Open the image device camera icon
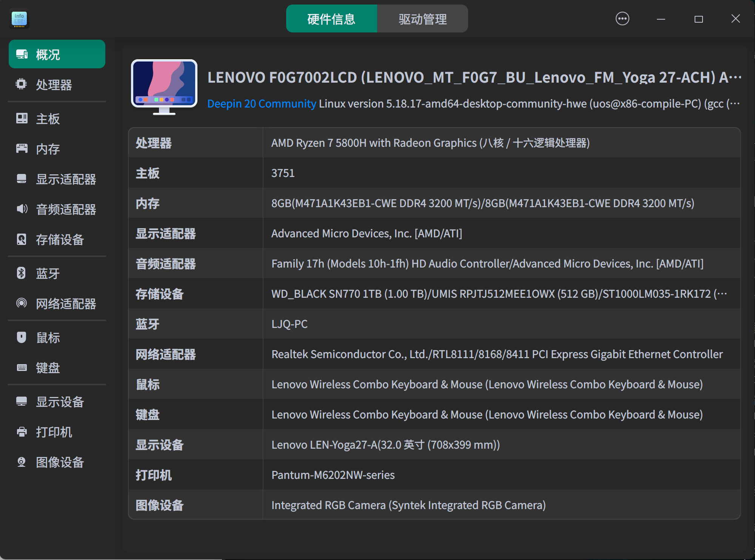The width and height of the screenshot is (755, 560). pos(22,462)
